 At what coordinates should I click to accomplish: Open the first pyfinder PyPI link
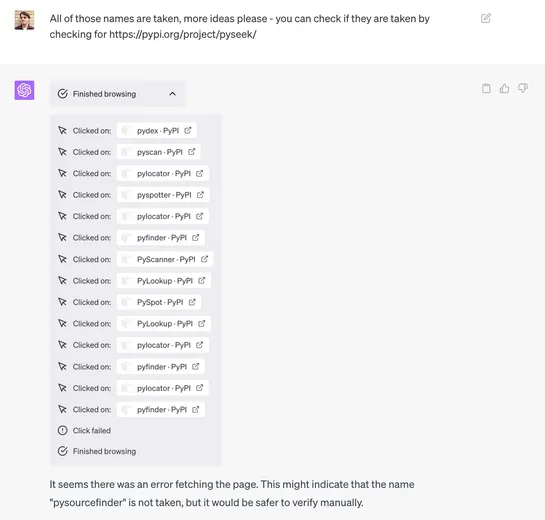(x=161, y=238)
